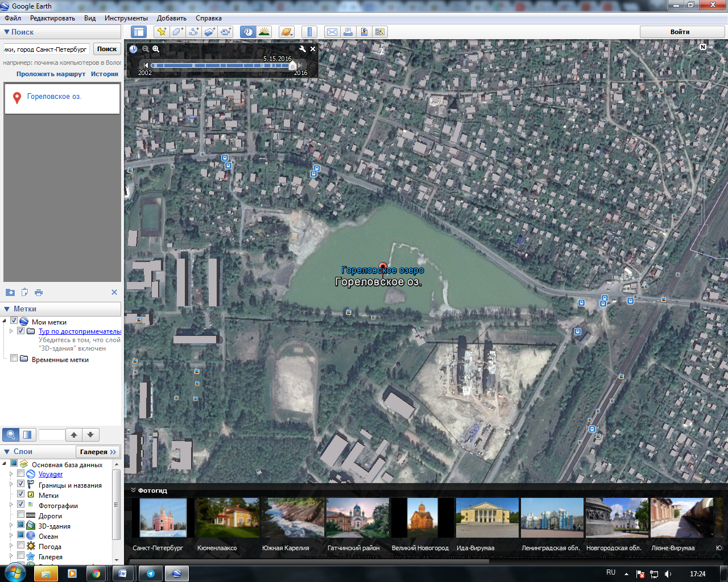The image size is (728, 582).
Task: Toggle sunlight across the landscape icon
Action: (x=264, y=32)
